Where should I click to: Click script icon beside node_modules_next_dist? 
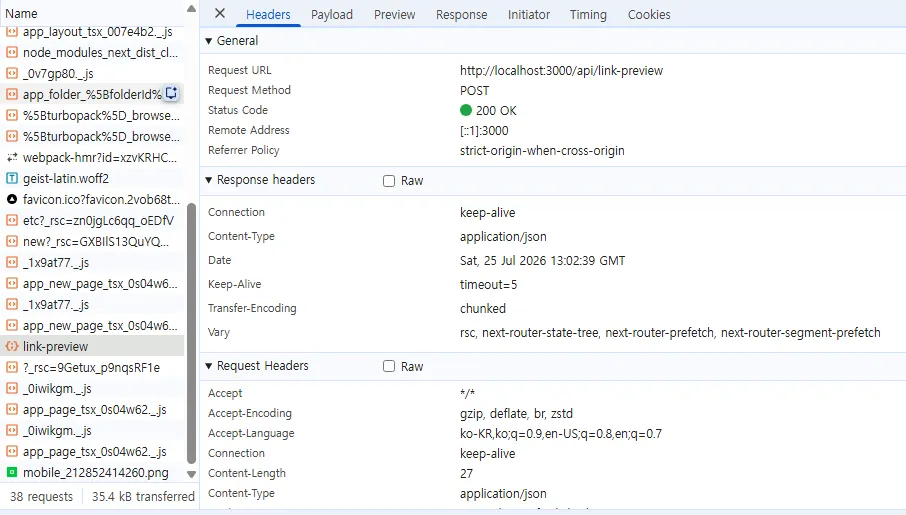pyautogui.click(x=12, y=53)
